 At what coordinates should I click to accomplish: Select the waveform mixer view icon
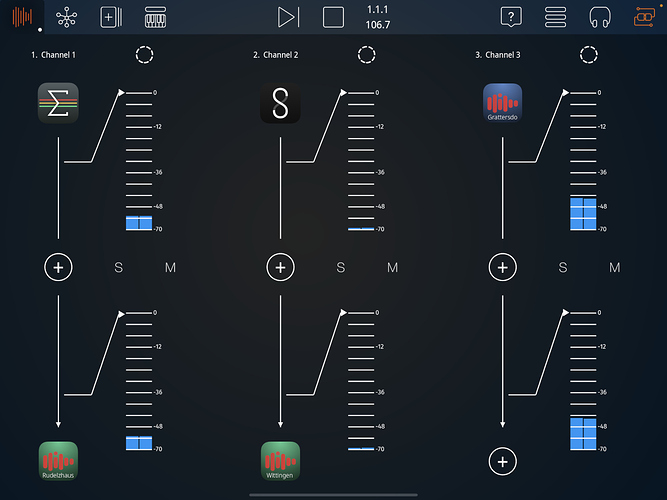(22, 17)
